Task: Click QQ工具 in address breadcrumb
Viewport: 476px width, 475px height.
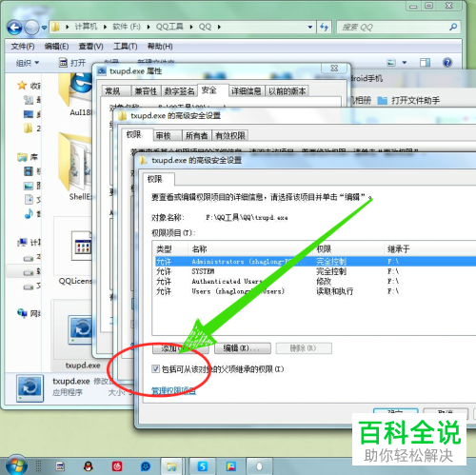Action: (169, 27)
